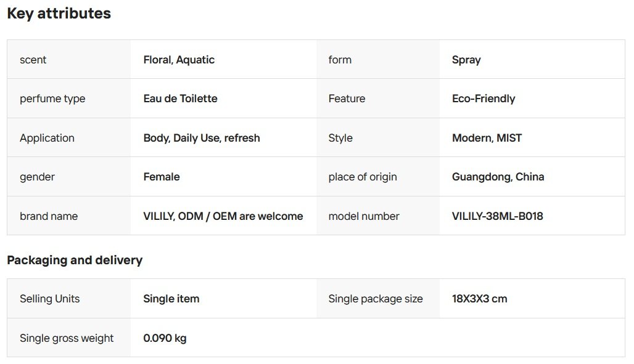Image resolution: width=634 pixels, height=364 pixels.
Task: Select the Single item value
Action: tap(171, 299)
